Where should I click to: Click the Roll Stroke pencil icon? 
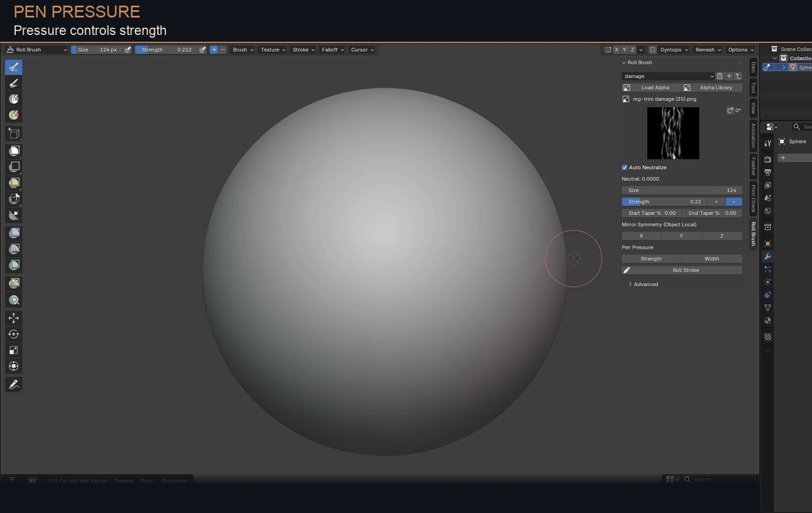pyautogui.click(x=626, y=270)
